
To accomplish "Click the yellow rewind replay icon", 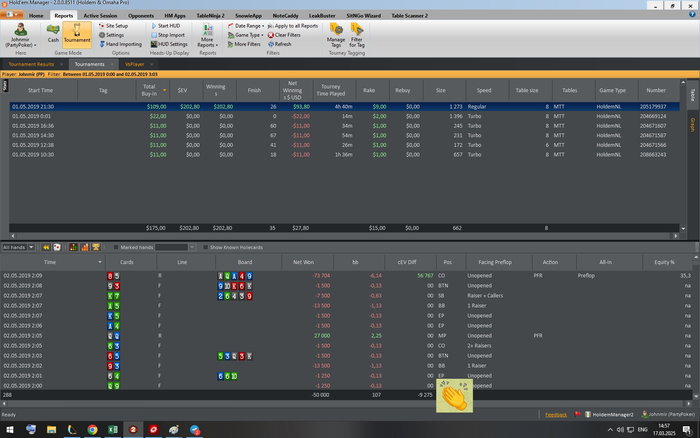I will click(46, 247).
